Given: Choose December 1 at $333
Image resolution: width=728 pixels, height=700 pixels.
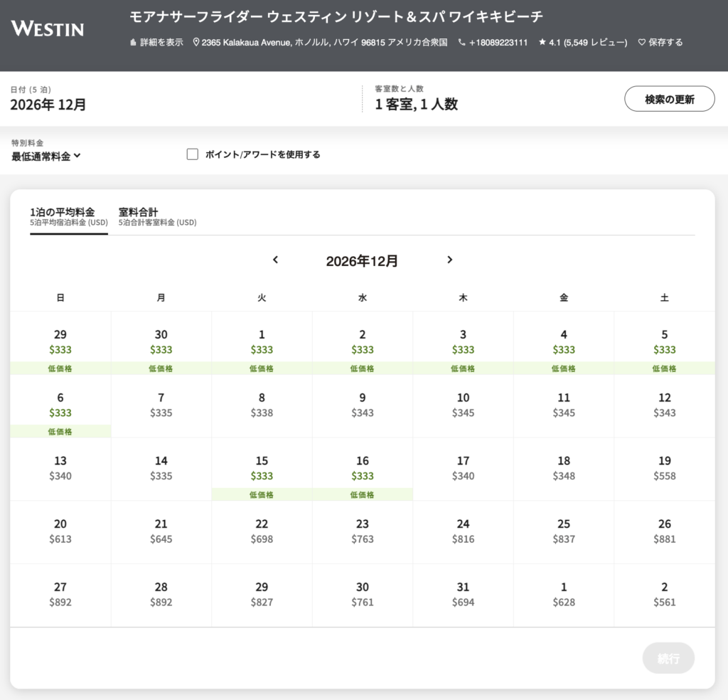Looking at the screenshot, I should click(262, 344).
